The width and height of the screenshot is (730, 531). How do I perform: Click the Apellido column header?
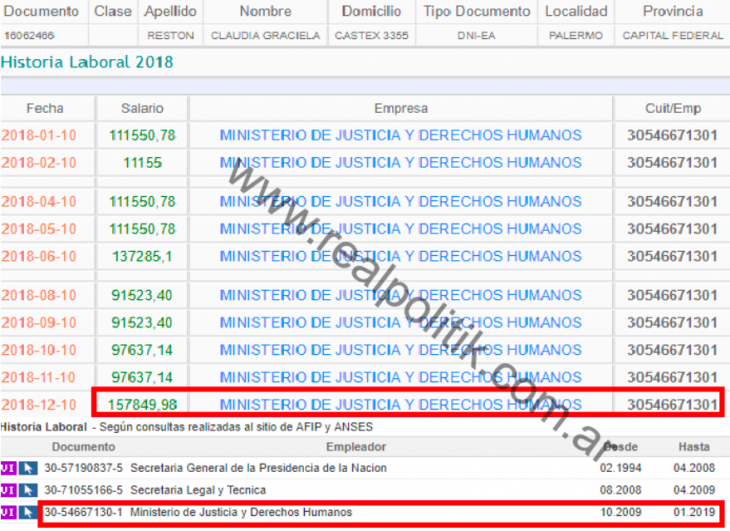[x=170, y=11]
